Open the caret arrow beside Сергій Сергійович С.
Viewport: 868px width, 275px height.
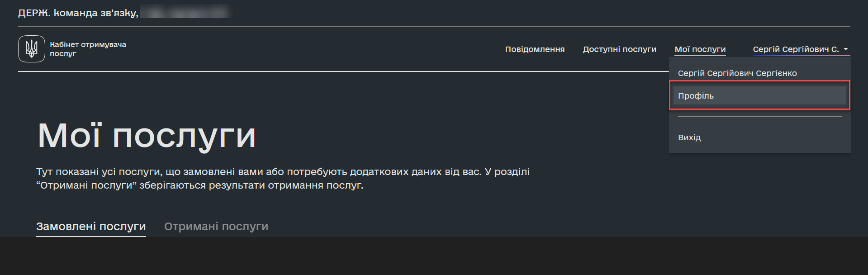pos(846,49)
